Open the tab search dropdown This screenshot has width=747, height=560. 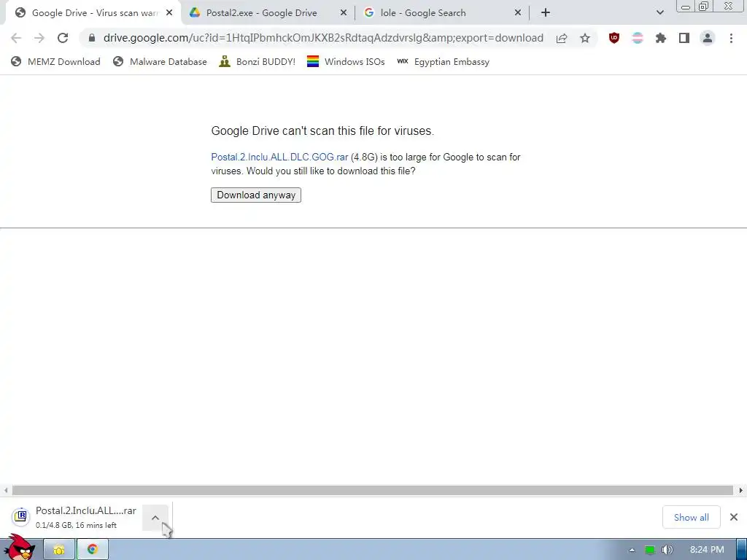(x=659, y=13)
